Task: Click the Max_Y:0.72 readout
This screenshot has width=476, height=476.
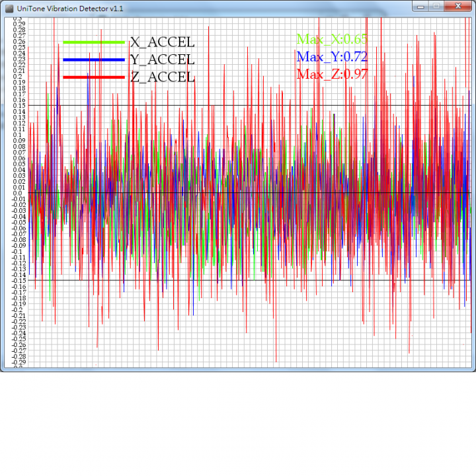Action: pyautogui.click(x=332, y=57)
